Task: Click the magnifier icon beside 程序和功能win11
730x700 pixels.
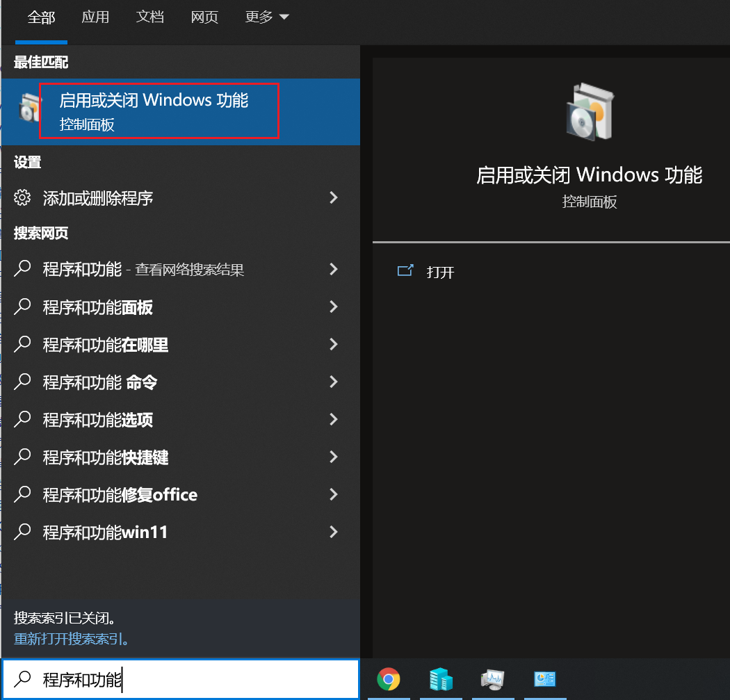Action: pos(22,532)
